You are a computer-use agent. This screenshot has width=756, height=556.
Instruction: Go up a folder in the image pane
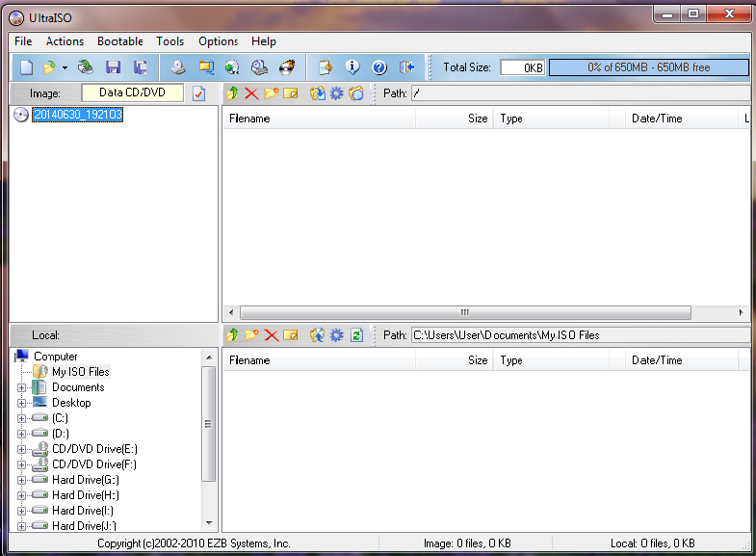pos(232,93)
